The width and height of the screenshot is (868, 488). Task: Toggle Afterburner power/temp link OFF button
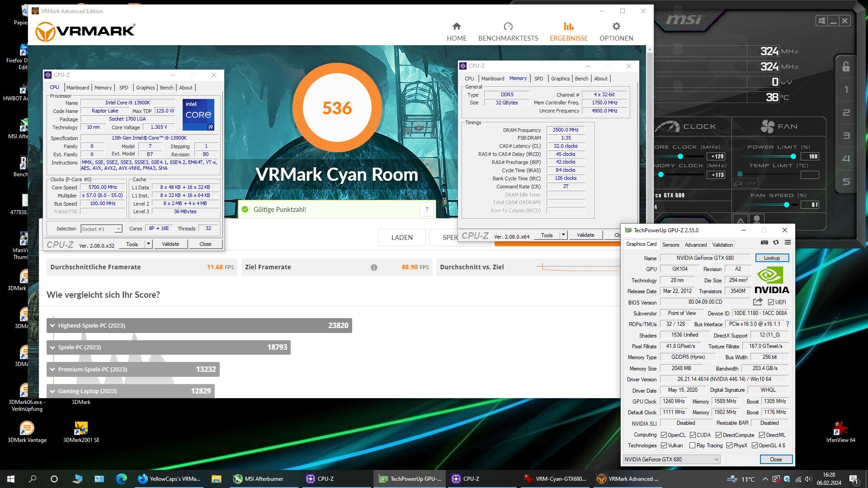coord(745,183)
